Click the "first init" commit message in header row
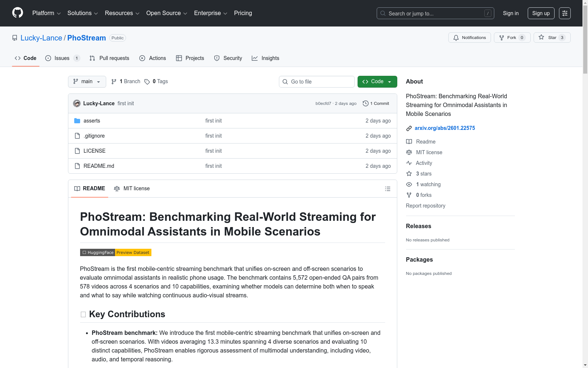 coord(126,103)
